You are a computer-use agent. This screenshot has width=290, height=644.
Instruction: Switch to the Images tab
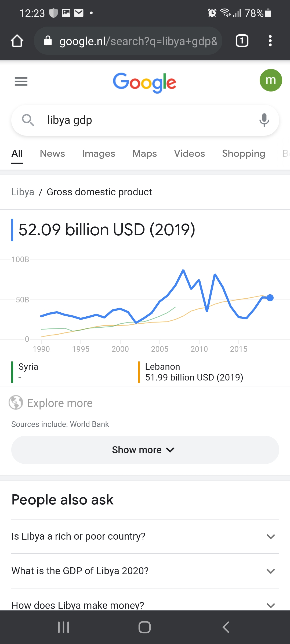[x=99, y=153]
